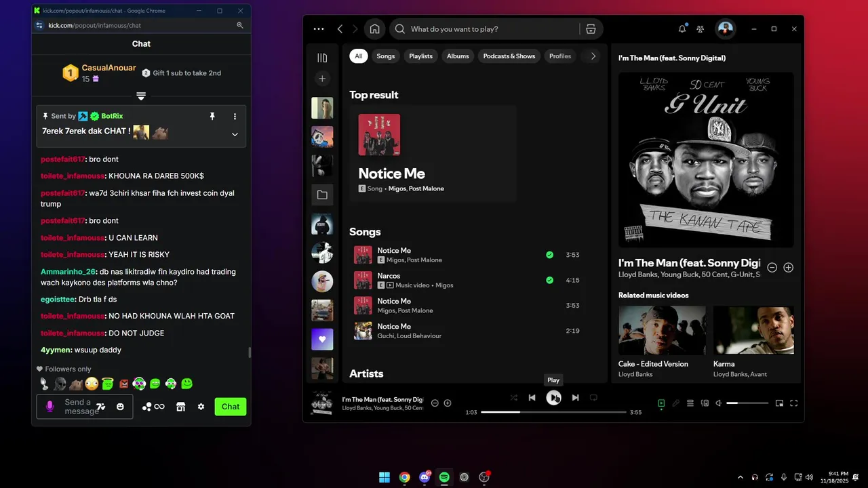Click the BotRix sender name

(x=112, y=117)
